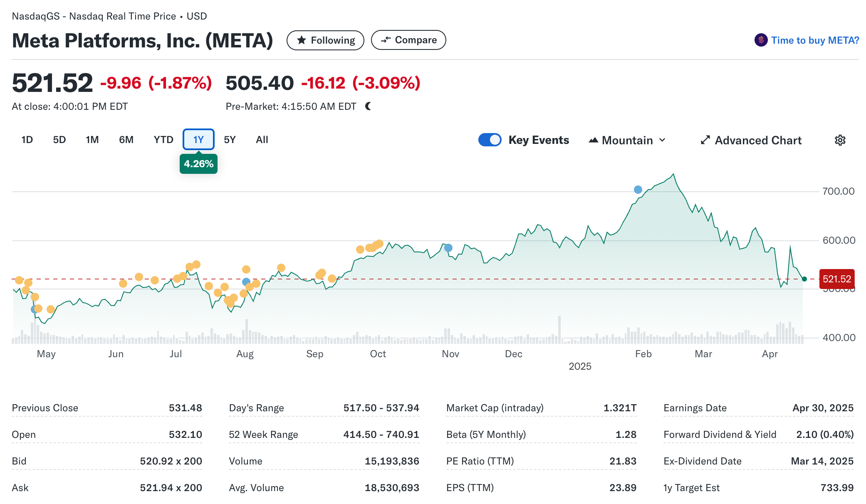Switch chart to 1D range

(x=27, y=140)
